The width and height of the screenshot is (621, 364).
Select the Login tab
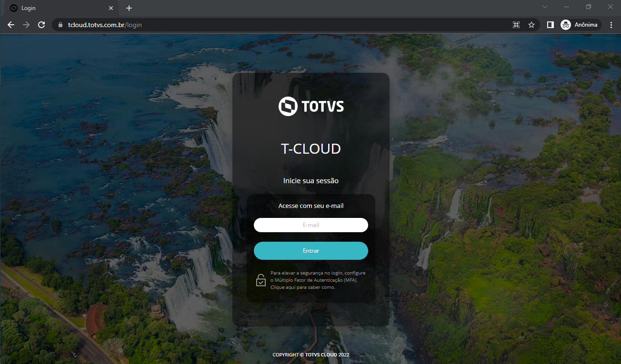[57, 8]
